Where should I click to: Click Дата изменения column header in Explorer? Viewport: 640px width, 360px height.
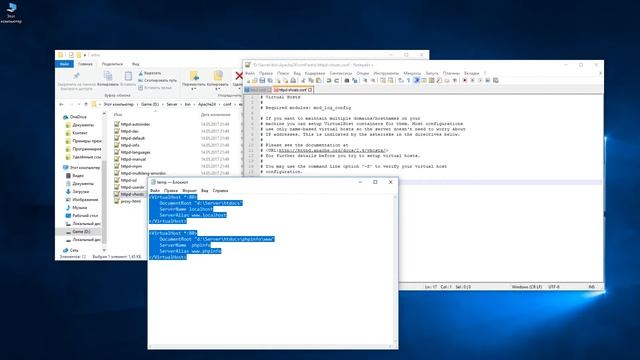(215, 115)
